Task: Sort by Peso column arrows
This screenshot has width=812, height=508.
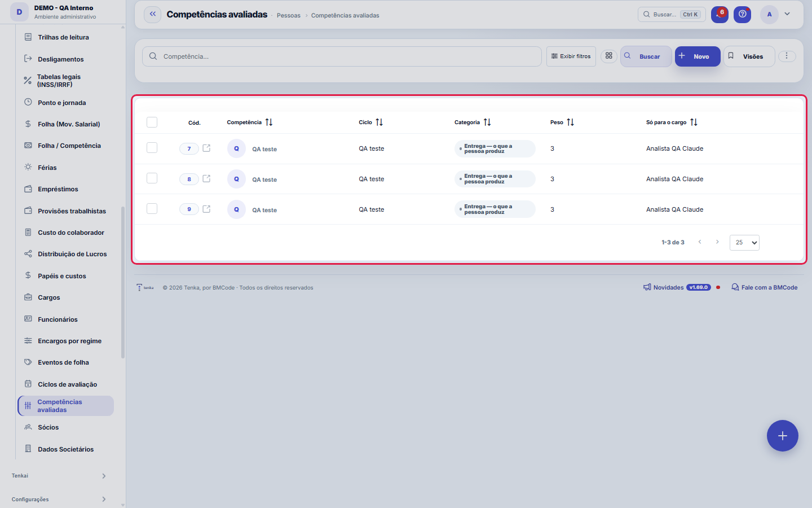Action: pos(571,122)
